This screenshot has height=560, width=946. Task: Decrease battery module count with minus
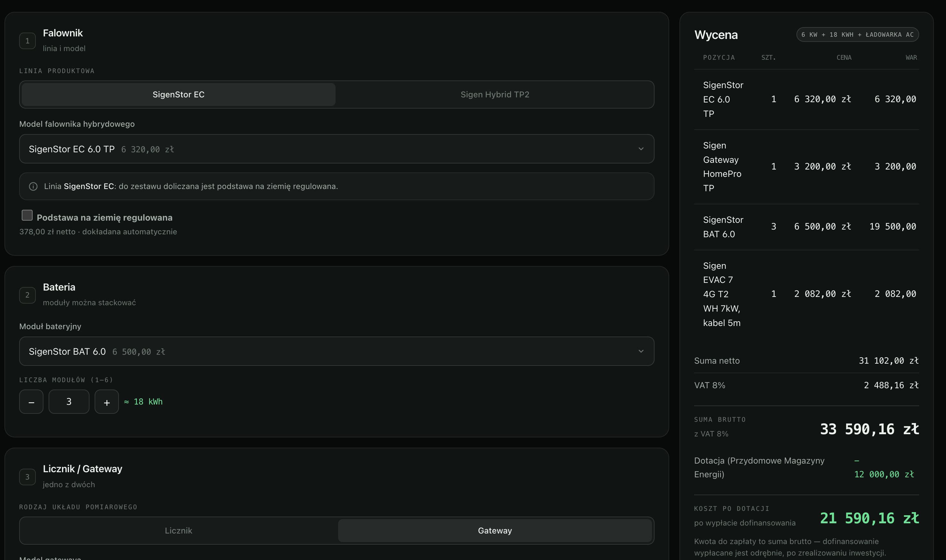[x=31, y=402]
